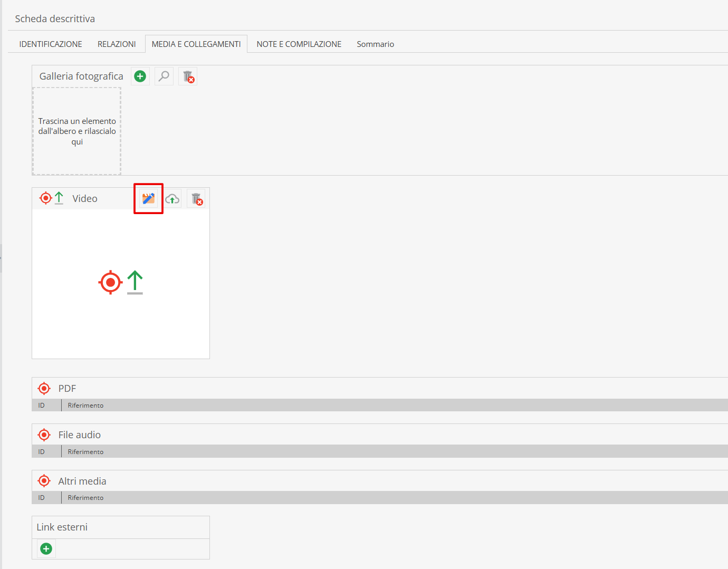The width and height of the screenshot is (728, 569).
Task: Click the small target icon beside Video title
Action: [x=46, y=198]
